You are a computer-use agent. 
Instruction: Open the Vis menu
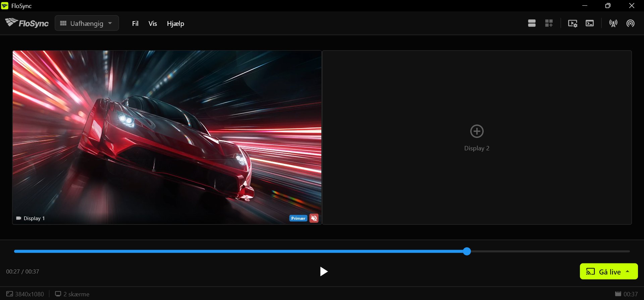point(153,23)
